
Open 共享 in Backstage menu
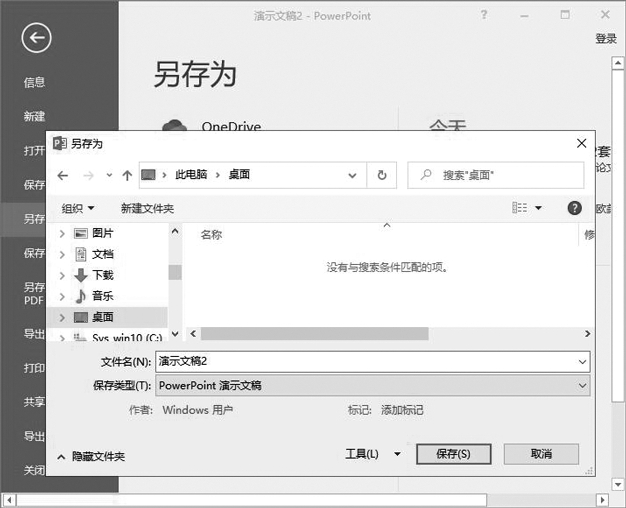point(34,402)
